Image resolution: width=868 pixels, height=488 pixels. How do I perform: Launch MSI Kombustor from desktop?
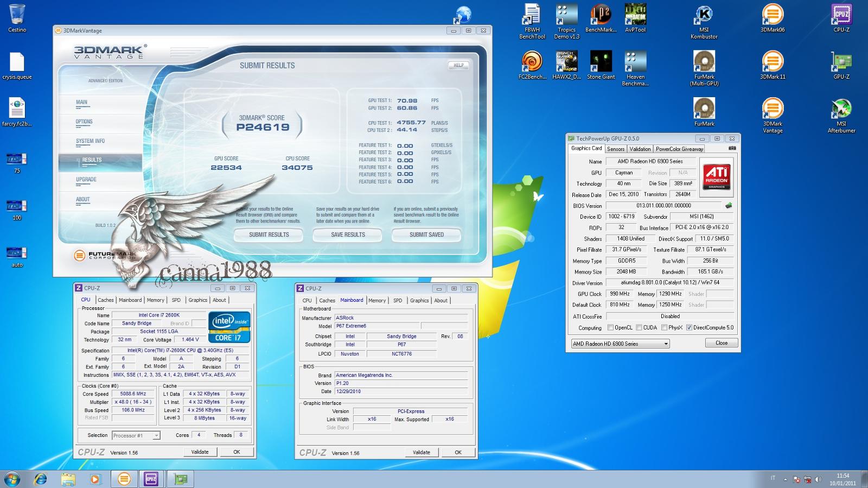(x=704, y=22)
